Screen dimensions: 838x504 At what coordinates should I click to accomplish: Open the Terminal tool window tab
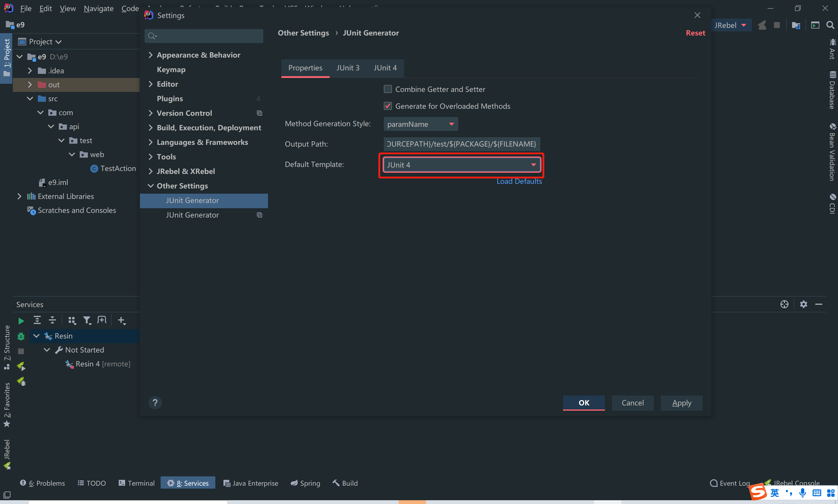pyautogui.click(x=136, y=483)
